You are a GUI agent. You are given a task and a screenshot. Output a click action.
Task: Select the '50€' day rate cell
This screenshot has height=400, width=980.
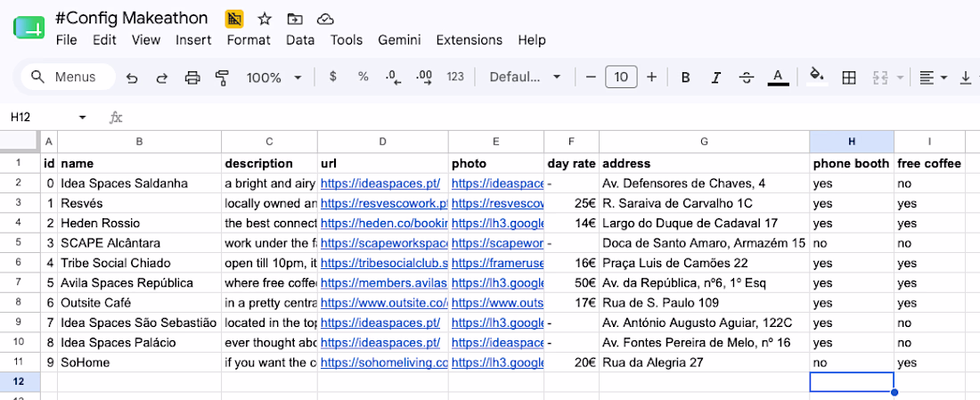pos(571,283)
